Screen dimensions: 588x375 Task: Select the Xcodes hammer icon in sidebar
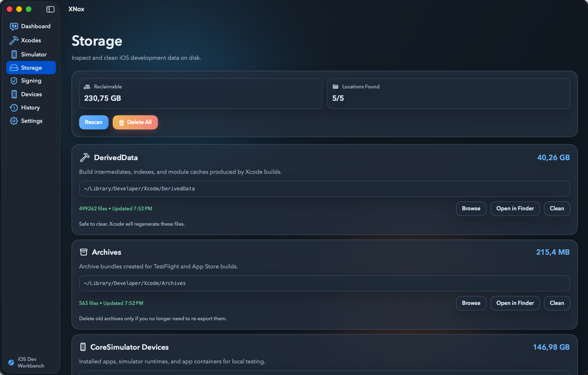tap(14, 40)
